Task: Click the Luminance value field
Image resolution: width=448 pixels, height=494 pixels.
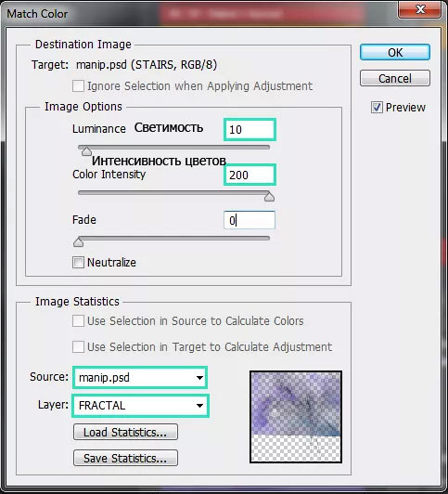Action: point(250,129)
